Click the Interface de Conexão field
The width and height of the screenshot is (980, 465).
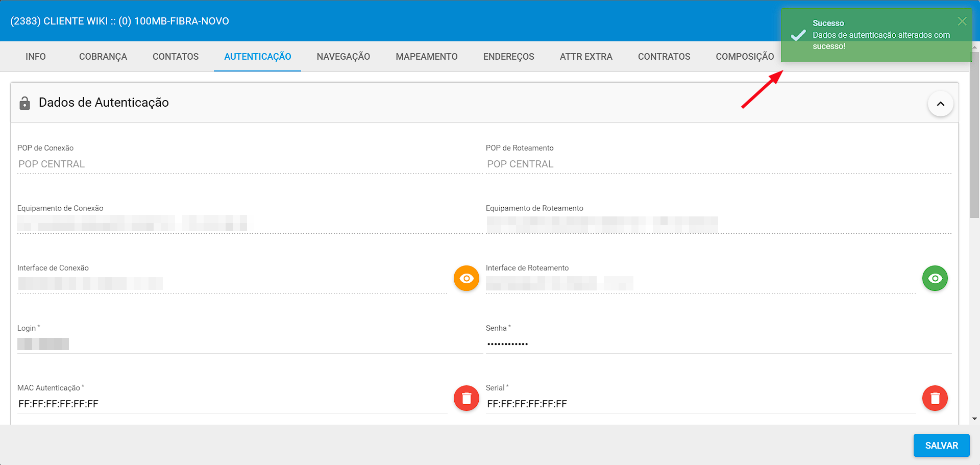232,284
